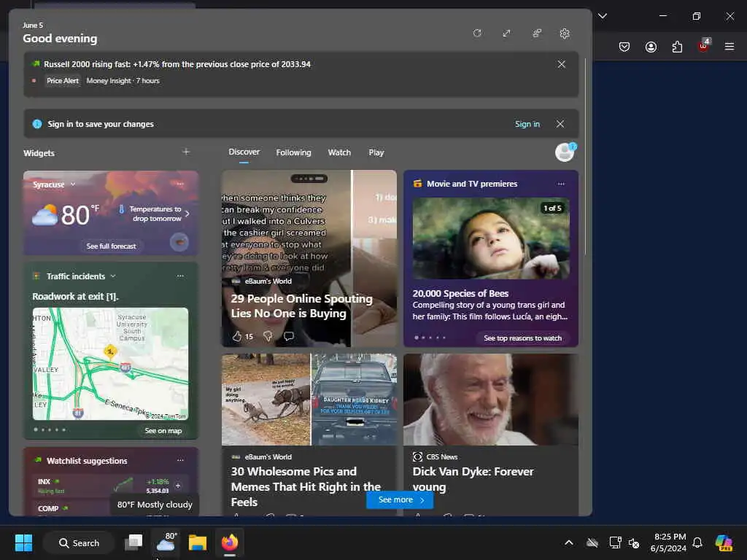This screenshot has height=560, width=747.
Task: Open Firefox from taskbar
Action: [229, 542]
